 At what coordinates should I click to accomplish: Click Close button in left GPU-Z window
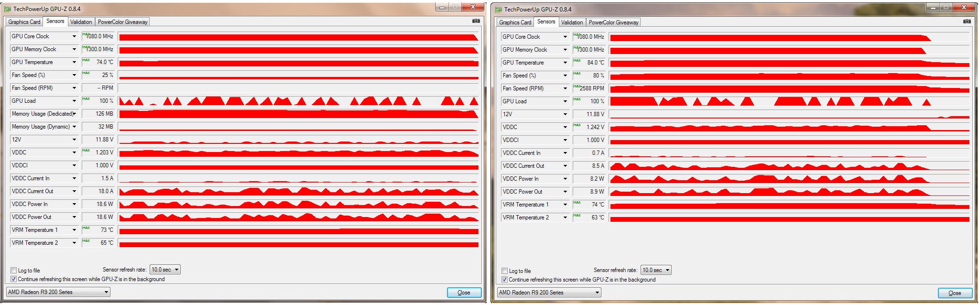464,293
